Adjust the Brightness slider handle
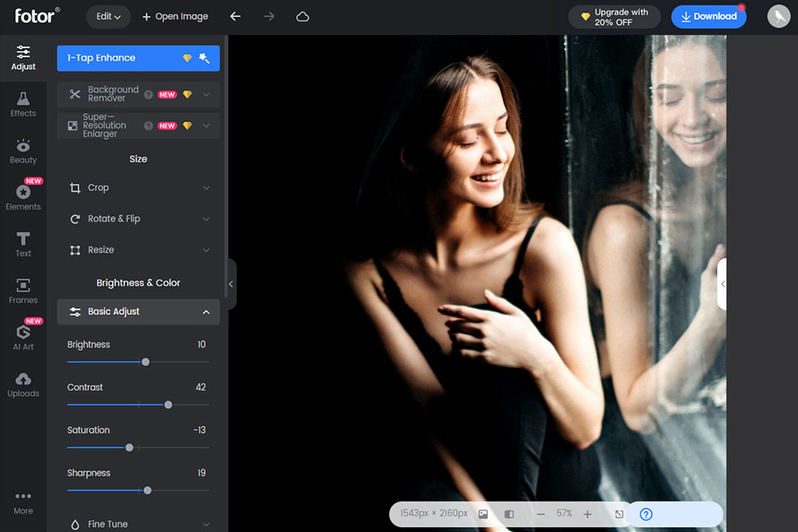This screenshot has height=532, width=798. tap(145, 362)
